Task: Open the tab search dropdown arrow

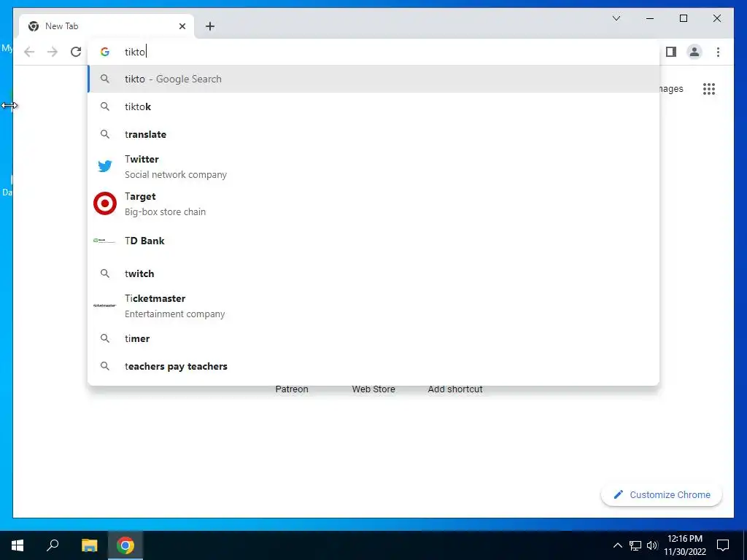Action: [616, 18]
